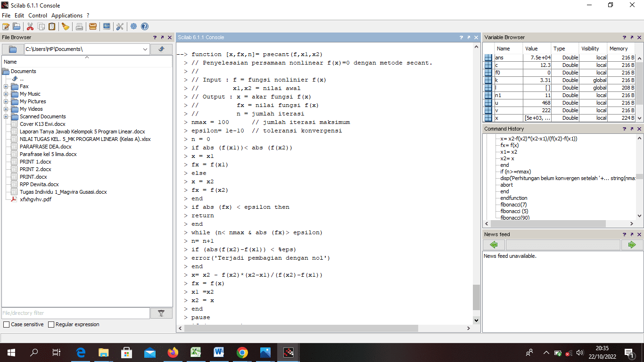The width and height of the screenshot is (644, 362).
Task: Sort files by Name column header
Action: tap(87, 61)
